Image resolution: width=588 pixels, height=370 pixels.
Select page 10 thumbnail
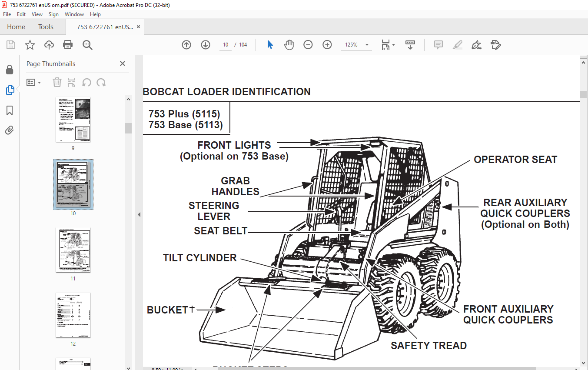click(73, 184)
